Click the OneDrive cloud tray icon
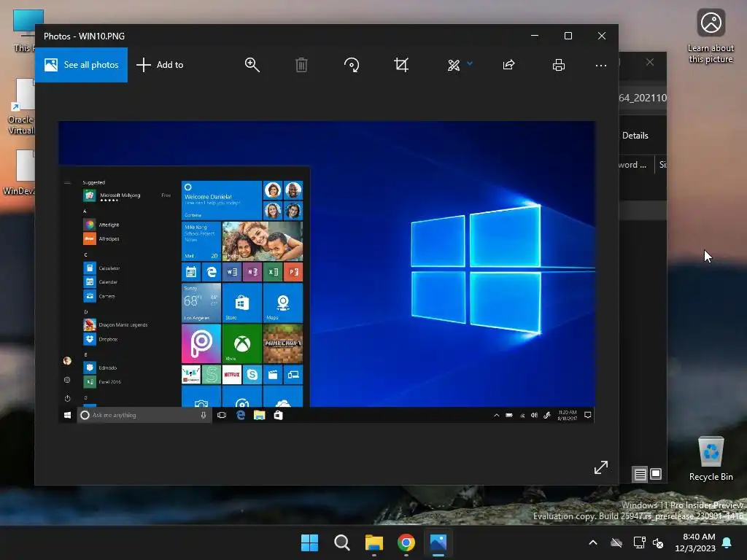747x560 pixels. 616,542
